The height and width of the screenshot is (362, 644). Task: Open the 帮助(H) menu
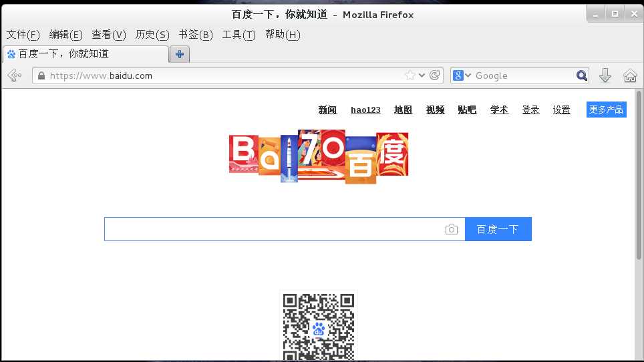[283, 35]
